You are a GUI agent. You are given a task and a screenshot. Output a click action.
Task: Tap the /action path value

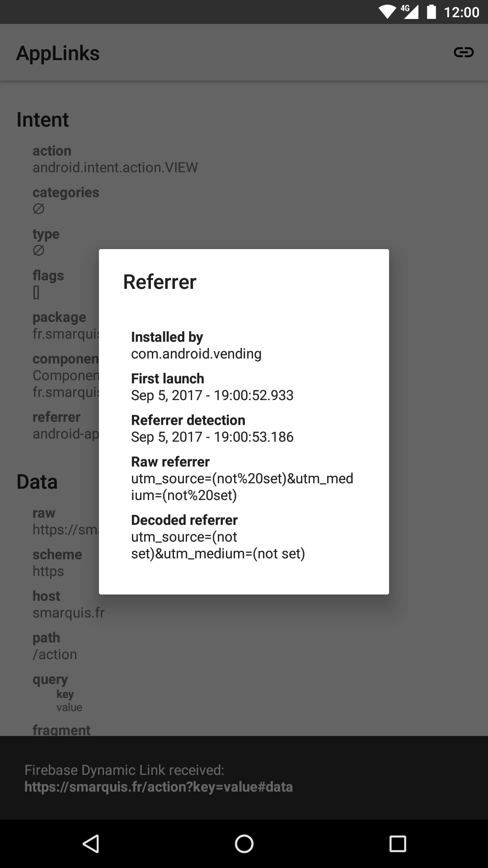[55, 654]
